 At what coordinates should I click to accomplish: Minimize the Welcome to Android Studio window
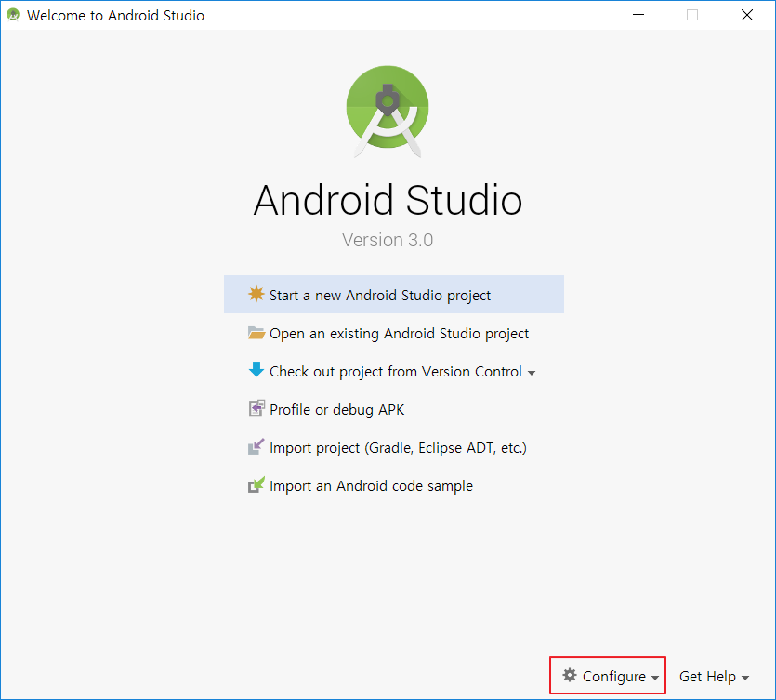[638, 15]
